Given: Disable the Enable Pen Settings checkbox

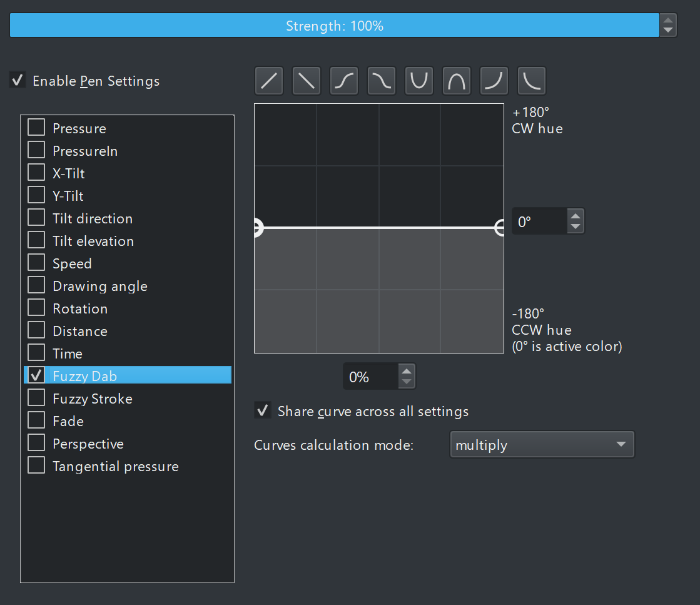Looking at the screenshot, I should coord(18,81).
